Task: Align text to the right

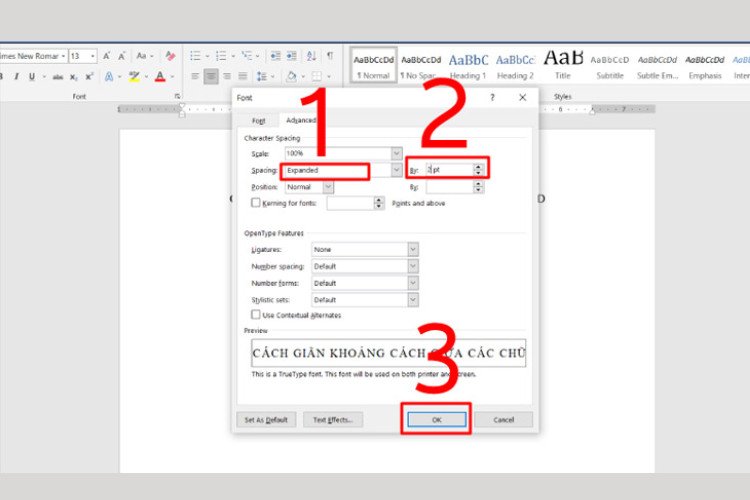Action: point(227,76)
